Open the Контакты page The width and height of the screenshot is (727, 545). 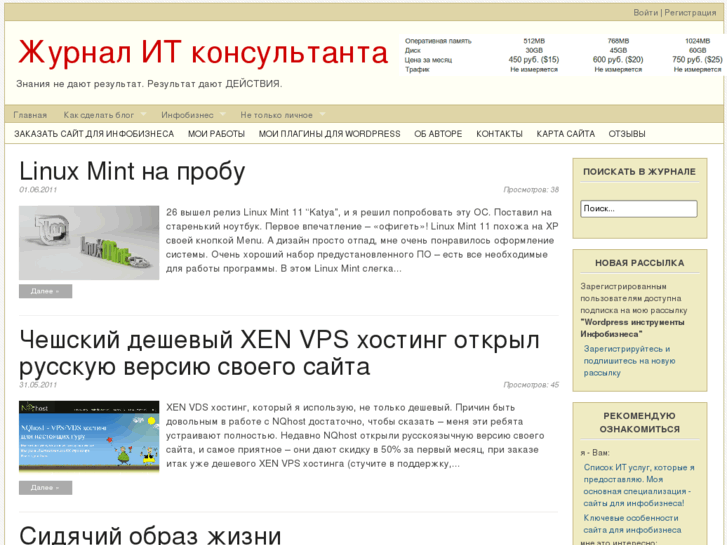(x=499, y=134)
